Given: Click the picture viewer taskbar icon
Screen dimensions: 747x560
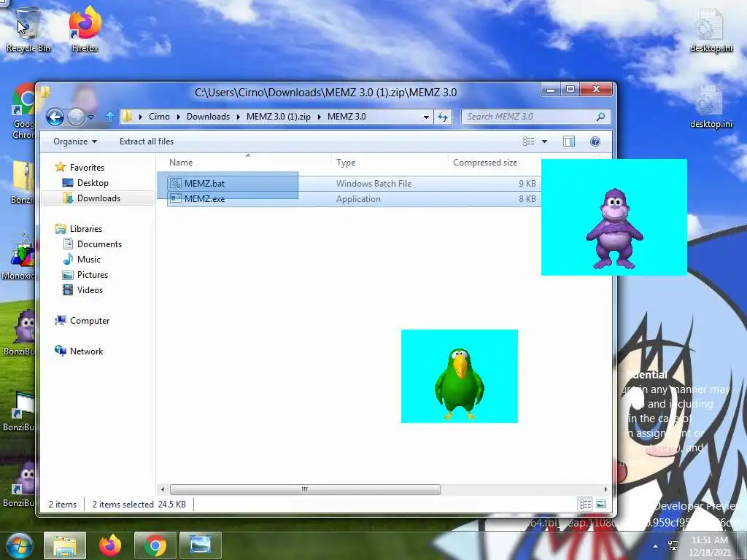Looking at the screenshot, I should (201, 545).
